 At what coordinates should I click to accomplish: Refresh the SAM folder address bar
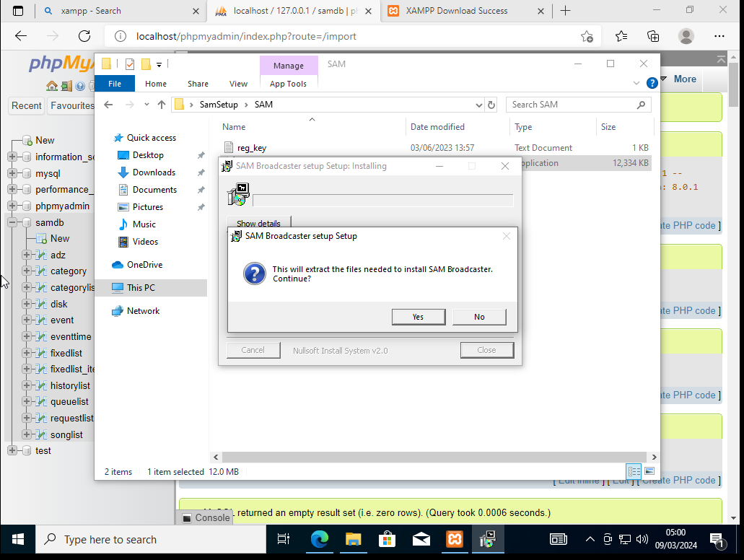pyautogui.click(x=492, y=105)
